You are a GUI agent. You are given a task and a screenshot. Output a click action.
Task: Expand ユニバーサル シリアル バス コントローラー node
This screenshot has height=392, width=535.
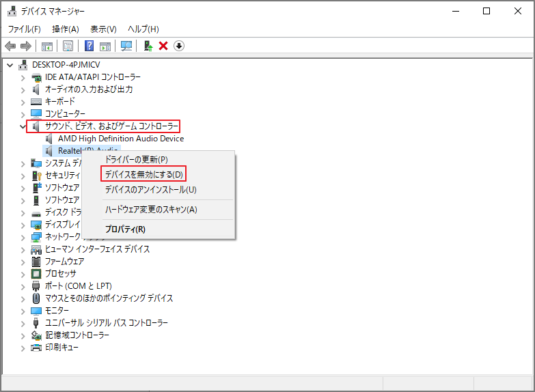(x=23, y=324)
